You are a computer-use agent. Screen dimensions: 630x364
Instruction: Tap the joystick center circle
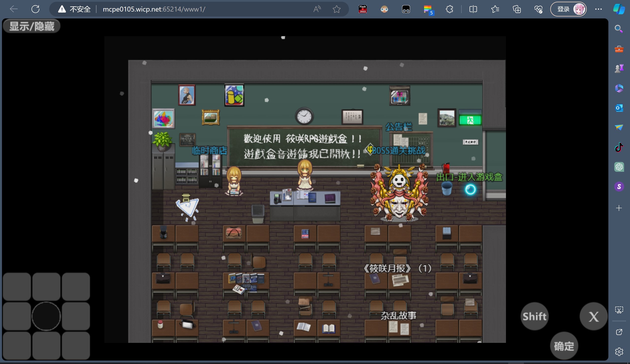tap(46, 316)
